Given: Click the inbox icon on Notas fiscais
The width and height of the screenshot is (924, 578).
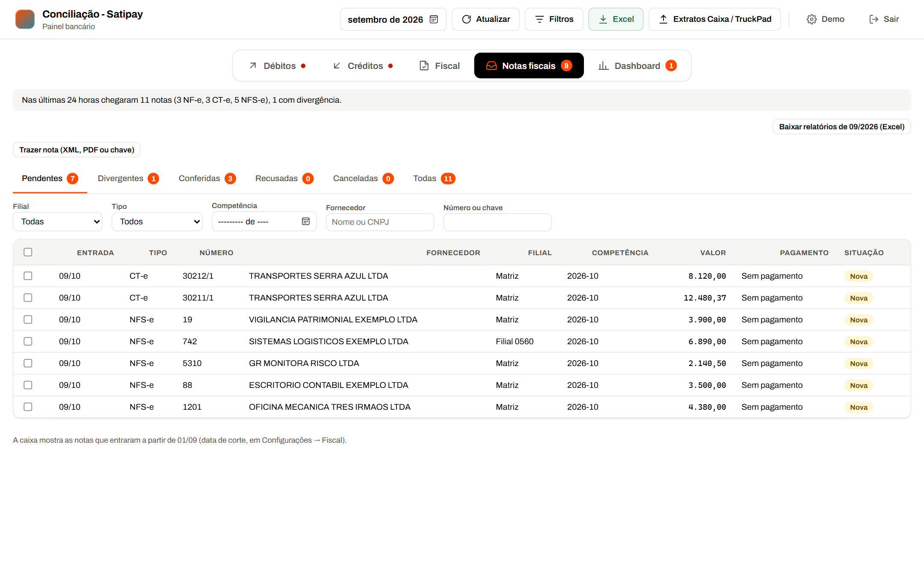Looking at the screenshot, I should click(492, 66).
